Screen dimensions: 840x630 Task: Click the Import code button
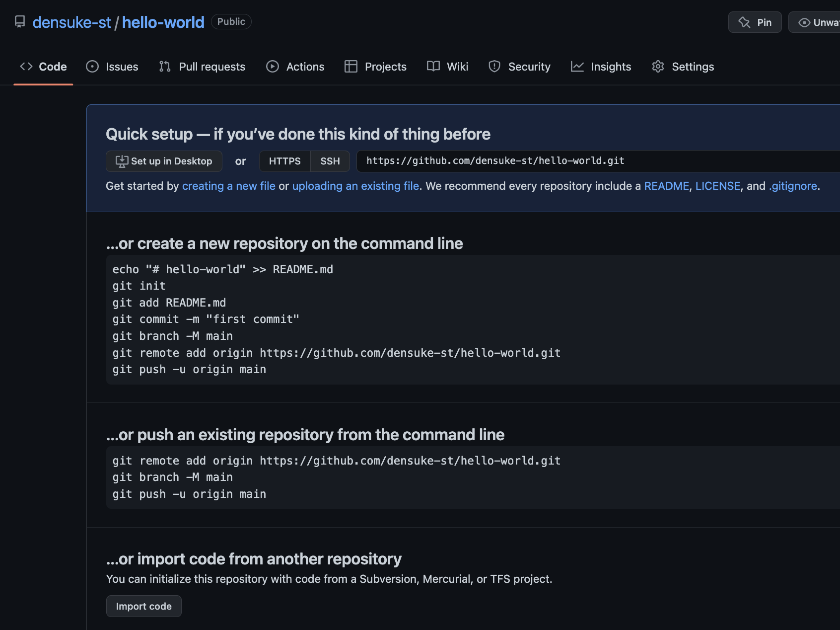(144, 606)
